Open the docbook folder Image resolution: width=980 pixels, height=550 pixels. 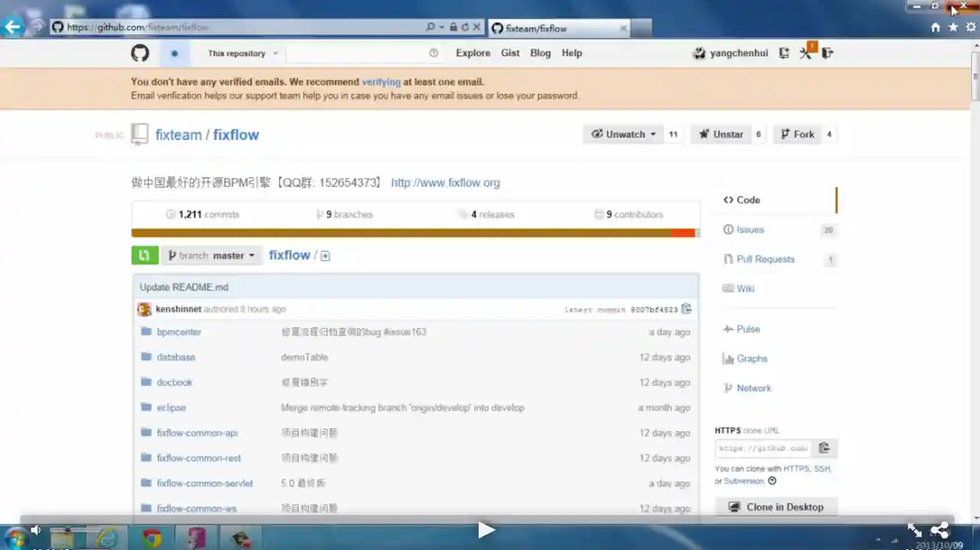[x=174, y=383]
